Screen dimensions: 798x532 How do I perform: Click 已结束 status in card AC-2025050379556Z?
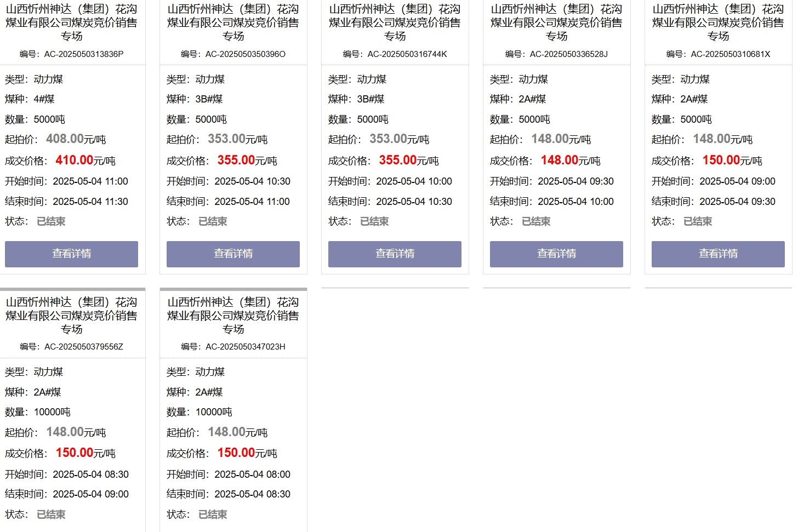pyautogui.click(x=51, y=514)
